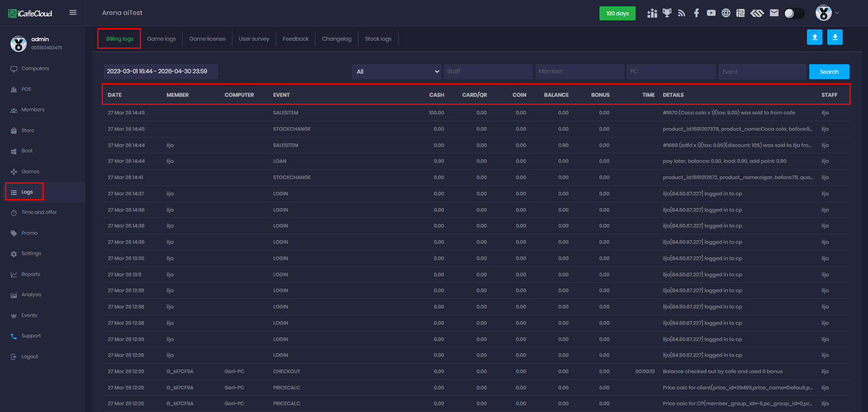868x412 pixels.
Task: Open the Changelog tab
Action: click(336, 39)
